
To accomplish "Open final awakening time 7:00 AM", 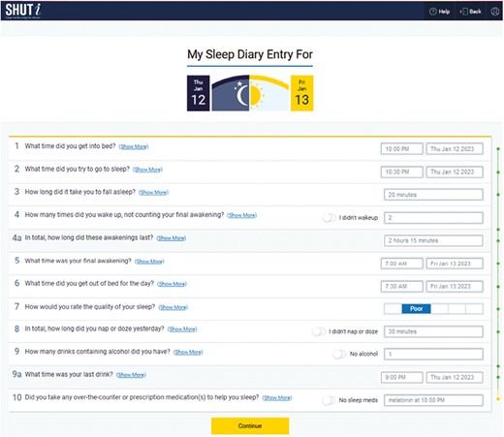I will 401,264.
